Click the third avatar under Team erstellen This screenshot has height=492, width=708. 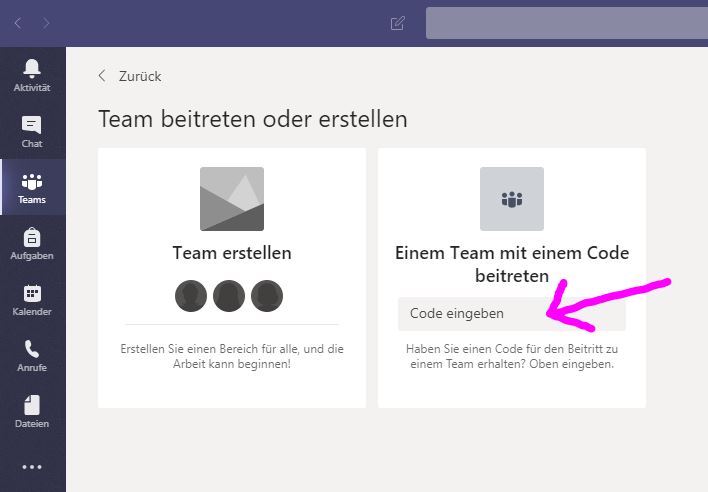(x=267, y=296)
